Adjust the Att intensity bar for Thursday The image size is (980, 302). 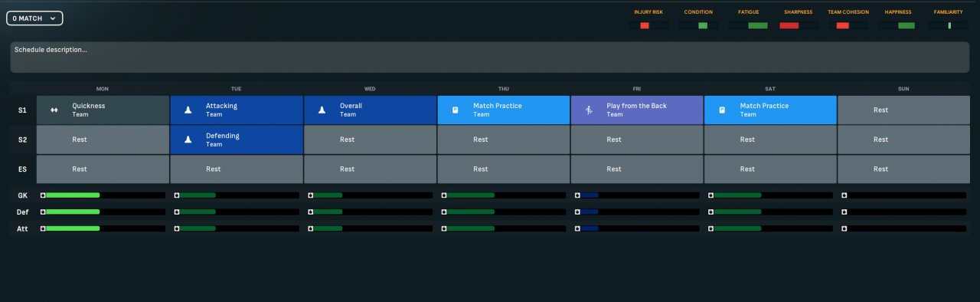pos(504,228)
